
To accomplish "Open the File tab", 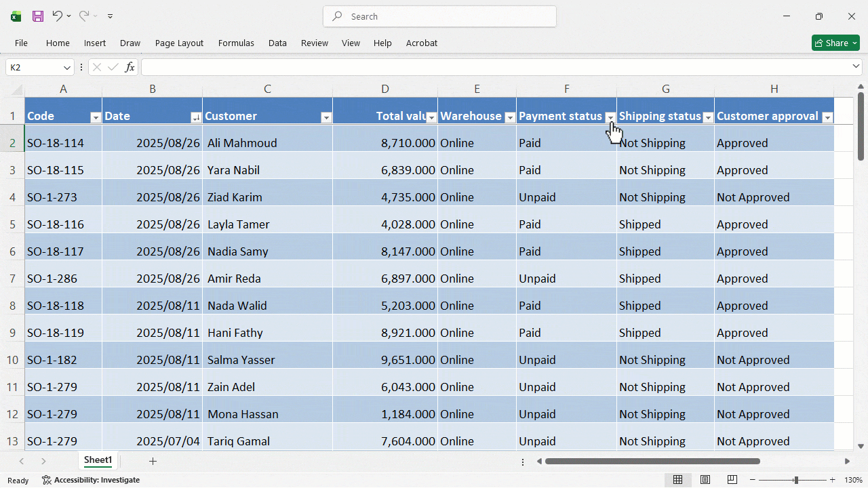I will point(21,43).
